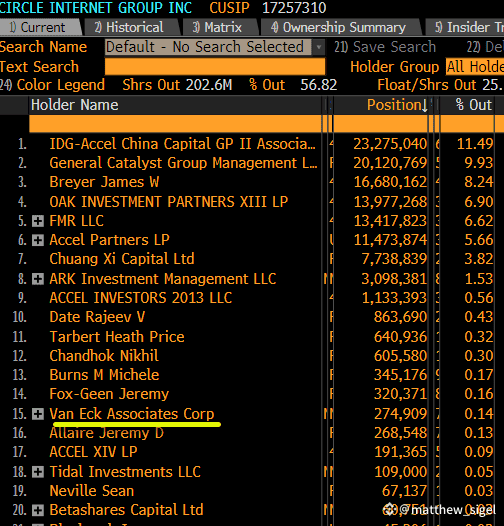504x526 pixels.
Task: Switch to the Current tab
Action: pos(40,27)
